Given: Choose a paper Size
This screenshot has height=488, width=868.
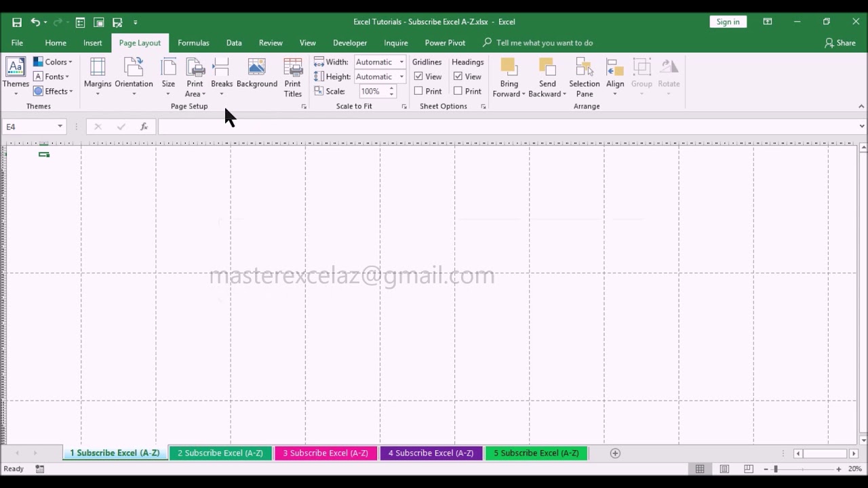Looking at the screenshot, I should coord(168,76).
